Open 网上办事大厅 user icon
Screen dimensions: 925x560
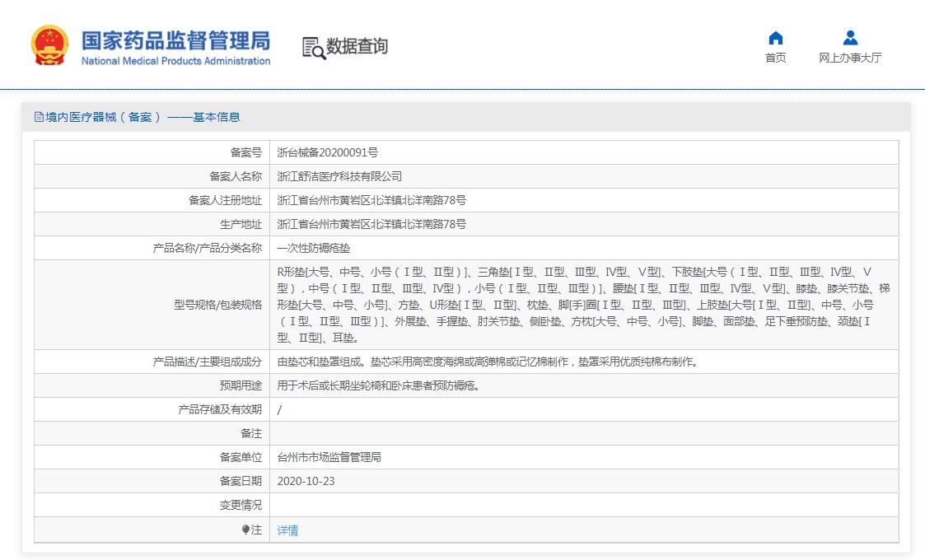[850, 39]
